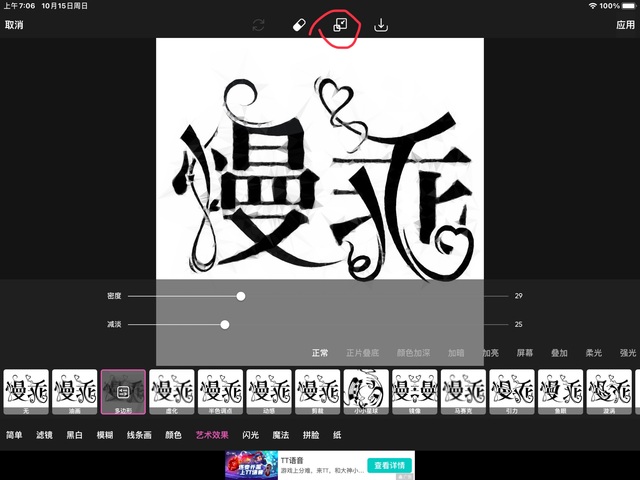Tap the download/save icon

coord(381,25)
